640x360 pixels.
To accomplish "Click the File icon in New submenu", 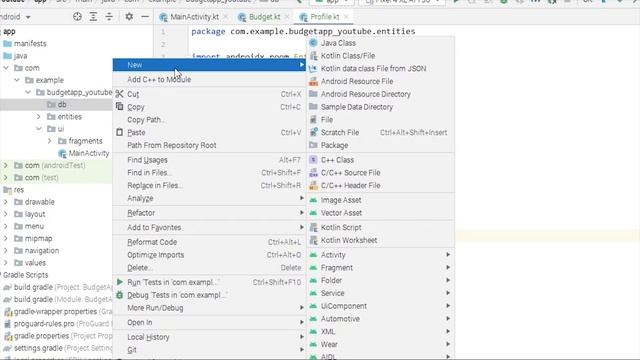I will coord(313,120).
